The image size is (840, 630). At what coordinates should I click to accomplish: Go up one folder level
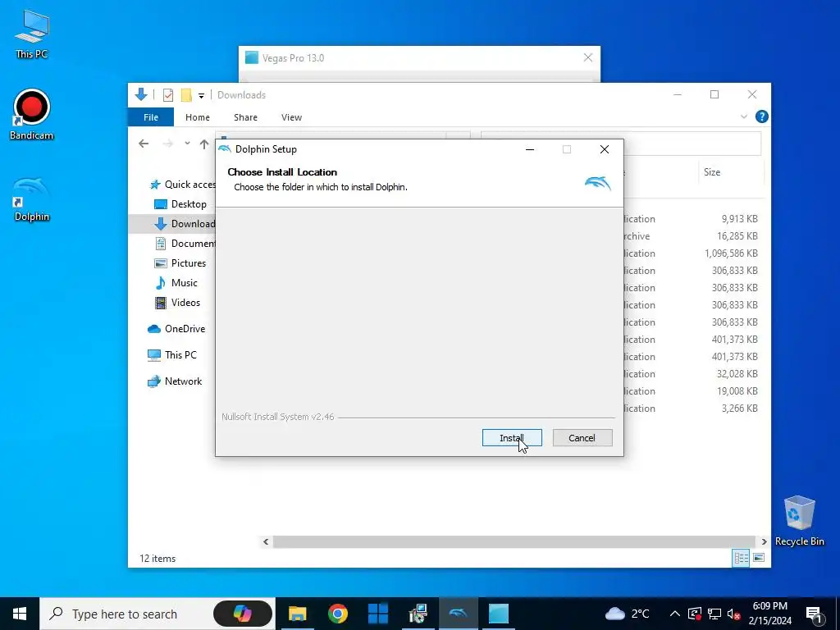pos(204,144)
